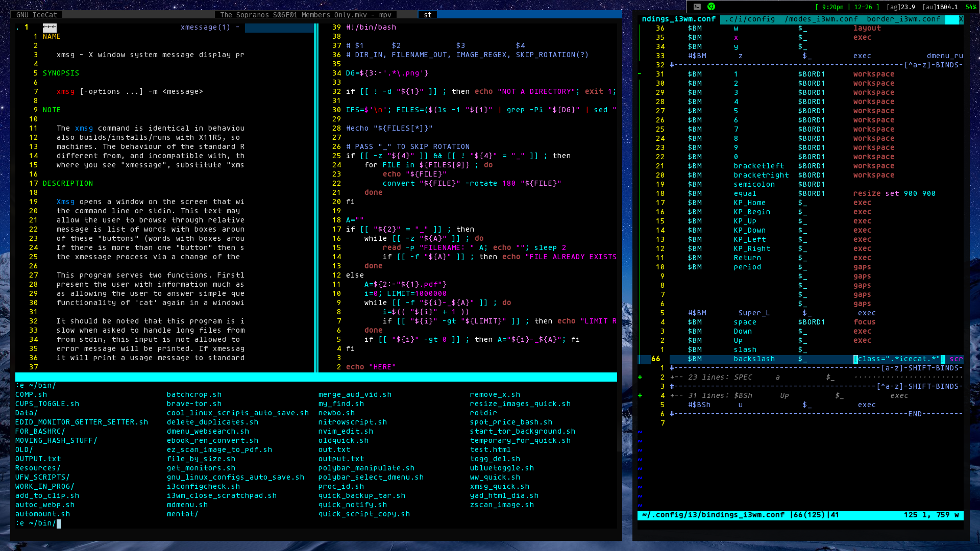980x551 pixels.
Task: Select start_tor_background.sh file entry
Action: [x=523, y=432]
